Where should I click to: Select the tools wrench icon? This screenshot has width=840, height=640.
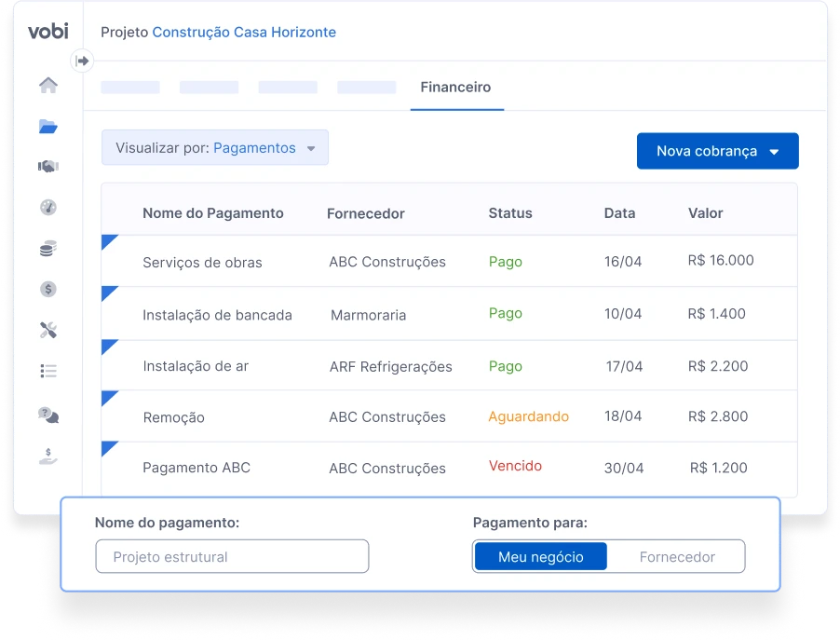48,330
